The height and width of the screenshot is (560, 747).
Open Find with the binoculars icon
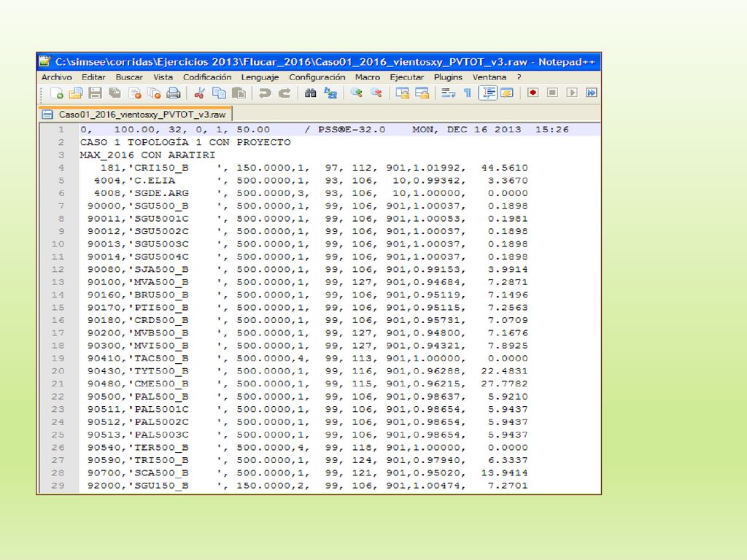pyautogui.click(x=311, y=93)
